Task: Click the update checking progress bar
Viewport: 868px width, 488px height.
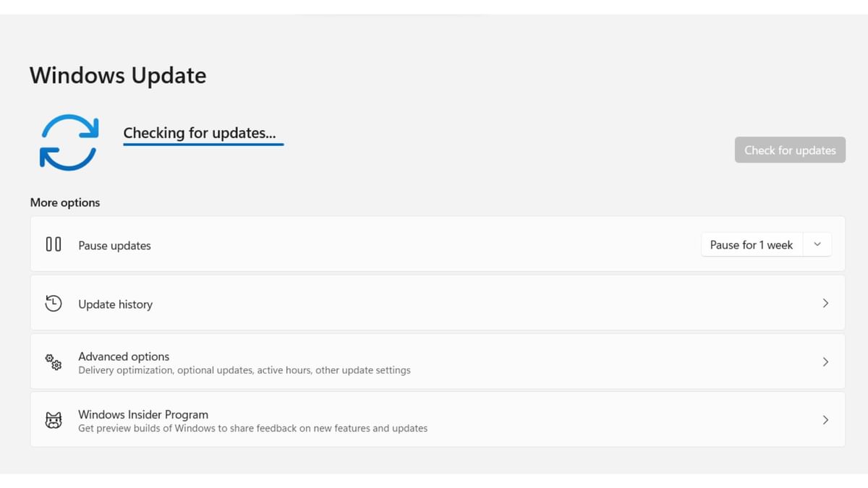Action: [203, 144]
